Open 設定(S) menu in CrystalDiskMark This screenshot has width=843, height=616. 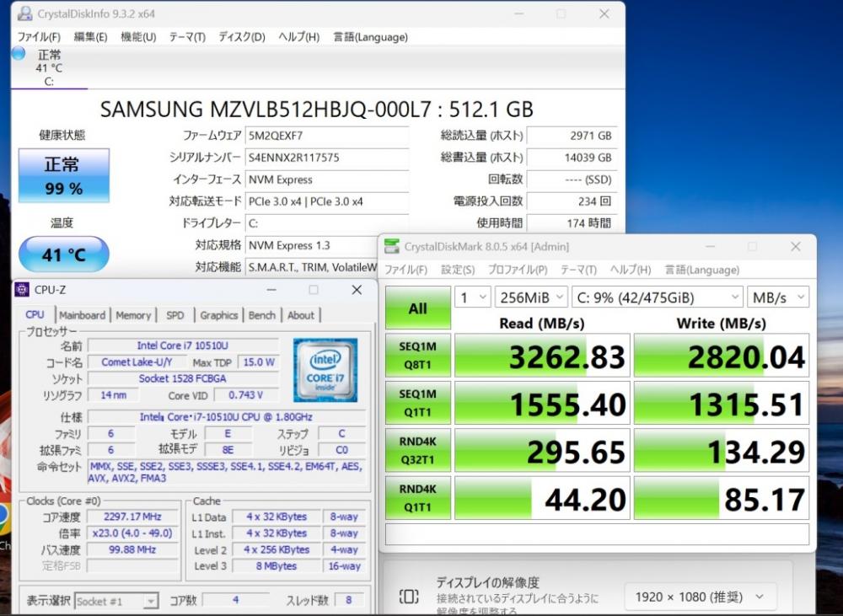[x=458, y=270]
